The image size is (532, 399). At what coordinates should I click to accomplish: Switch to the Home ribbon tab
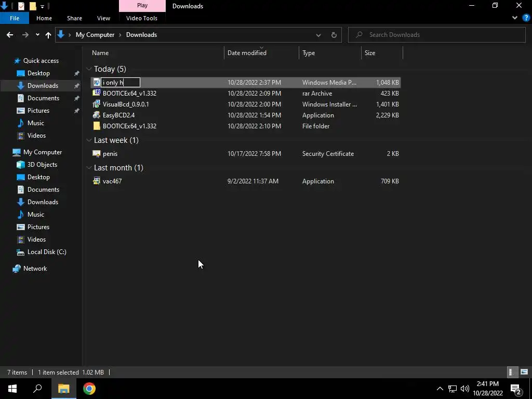[x=44, y=18]
